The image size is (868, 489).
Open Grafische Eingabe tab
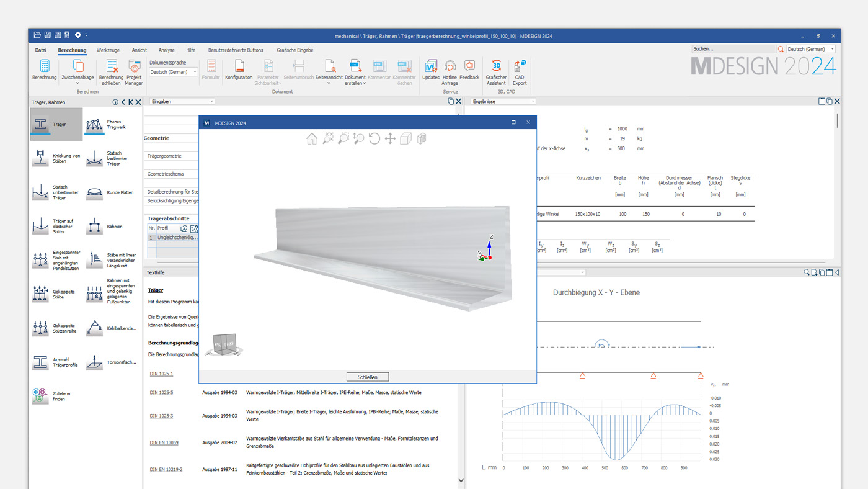coord(295,50)
